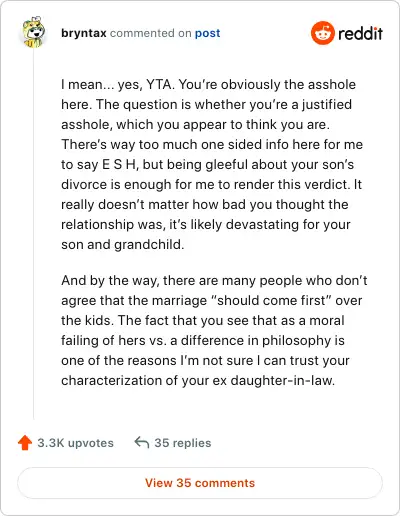The image size is (400, 516).
Task: Open the blue "post" link
Action: coord(207,33)
